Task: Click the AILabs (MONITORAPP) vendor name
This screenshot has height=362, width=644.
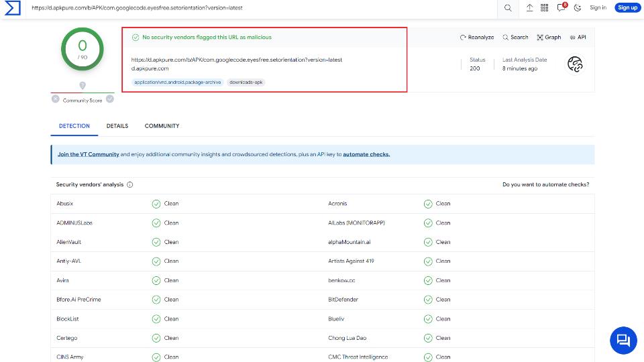Action: point(356,223)
